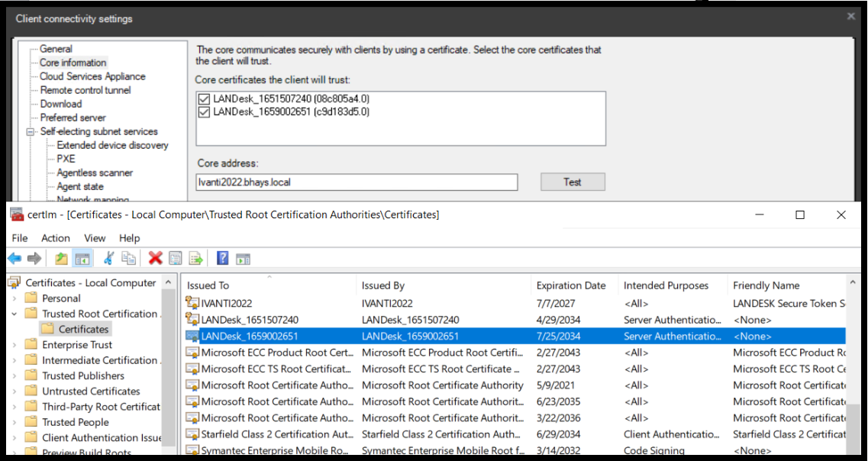Show the action pane via the rightmost toolbar icon
868x461 pixels.
point(243,258)
